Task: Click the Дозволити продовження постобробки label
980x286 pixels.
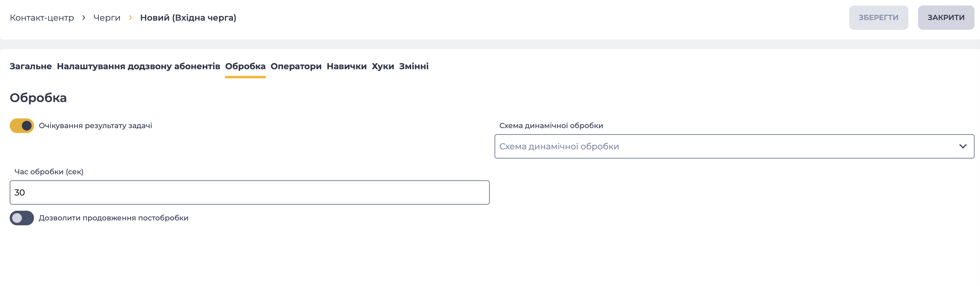Action: 114,218
